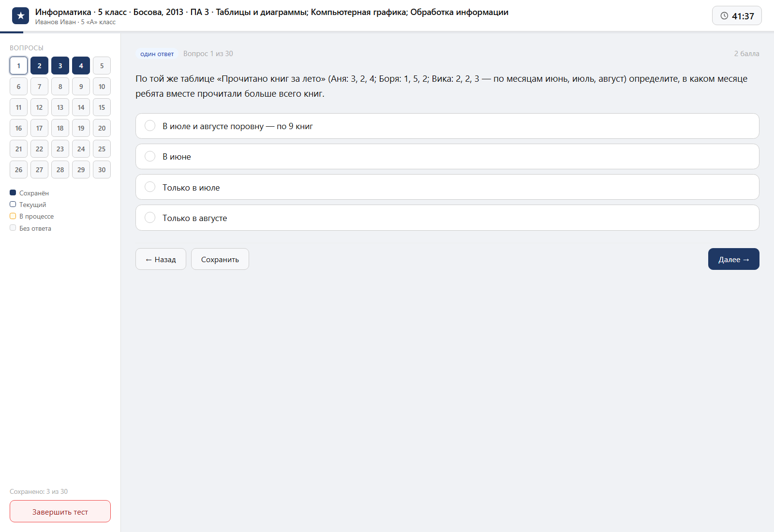Open question 10
This screenshot has height=532, width=774.
(102, 87)
